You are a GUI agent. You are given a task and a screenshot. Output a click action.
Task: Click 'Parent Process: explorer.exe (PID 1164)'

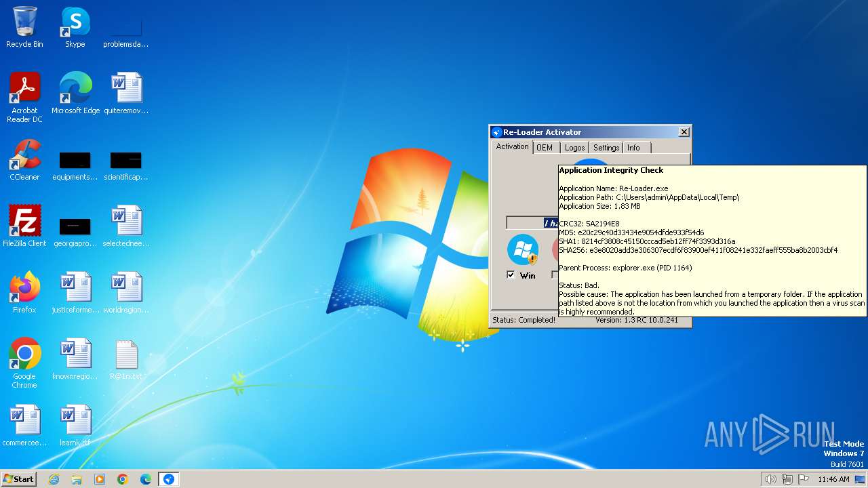point(625,268)
